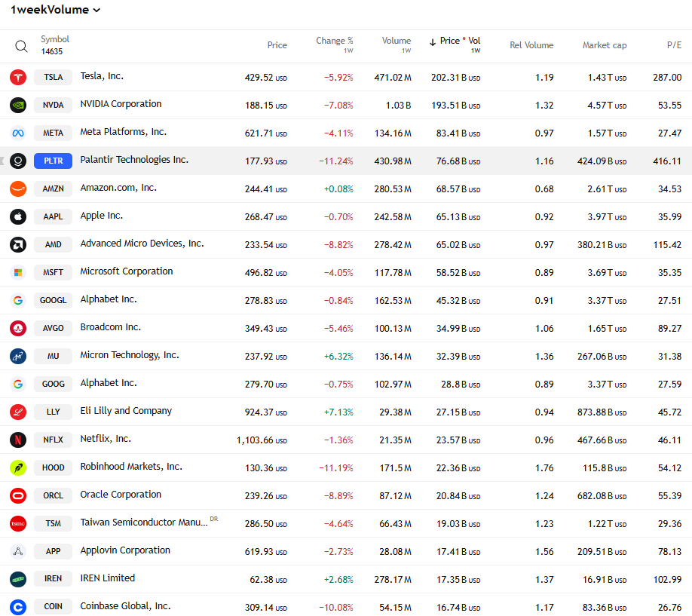Click Eli Lilly and Company name
The image size is (692, 616).
pyautogui.click(x=126, y=411)
